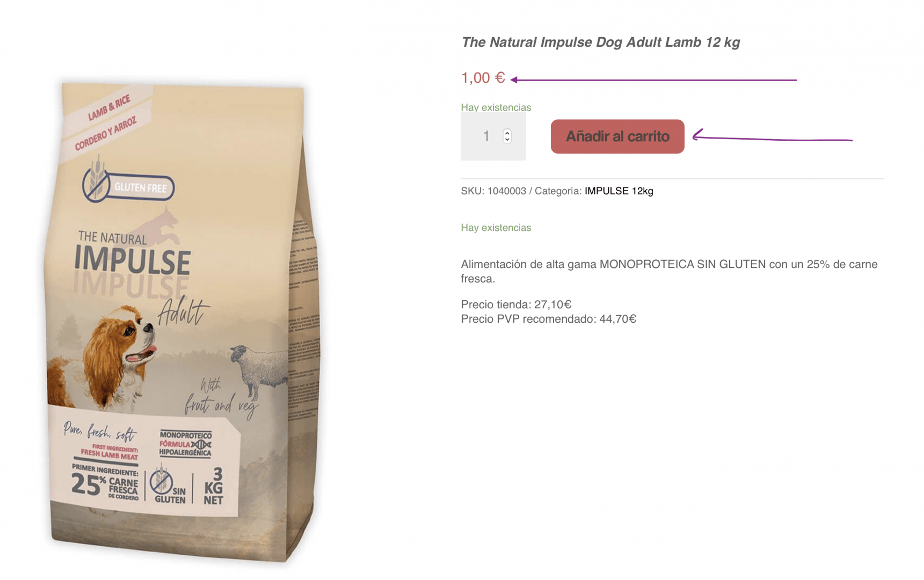
Task: Click the Precio tienda 27,10€ line
Action: coord(516,305)
